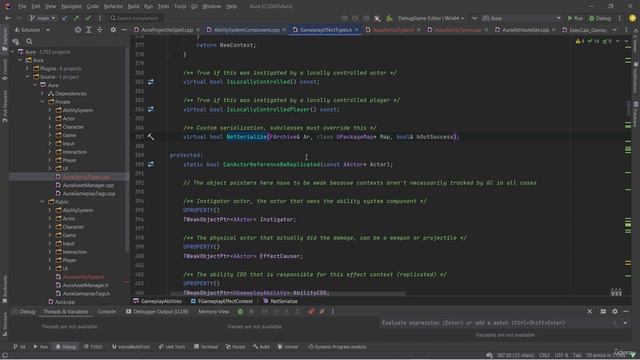
Task: Select the AuraAssetManager.cpp file
Action: click(x=88, y=185)
